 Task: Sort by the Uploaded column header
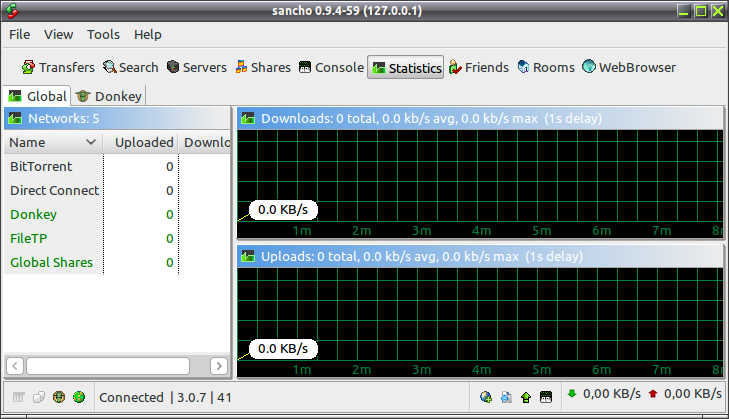[x=140, y=142]
